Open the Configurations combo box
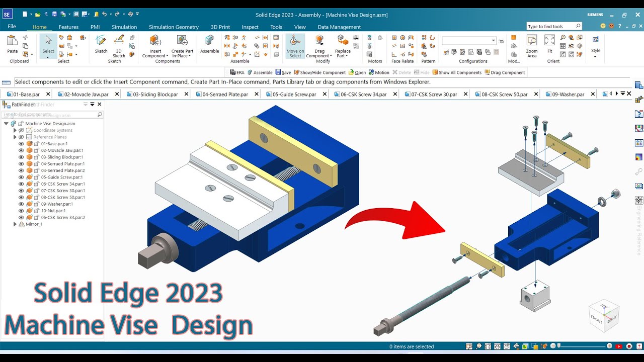This screenshot has height=362, width=644. [469, 41]
